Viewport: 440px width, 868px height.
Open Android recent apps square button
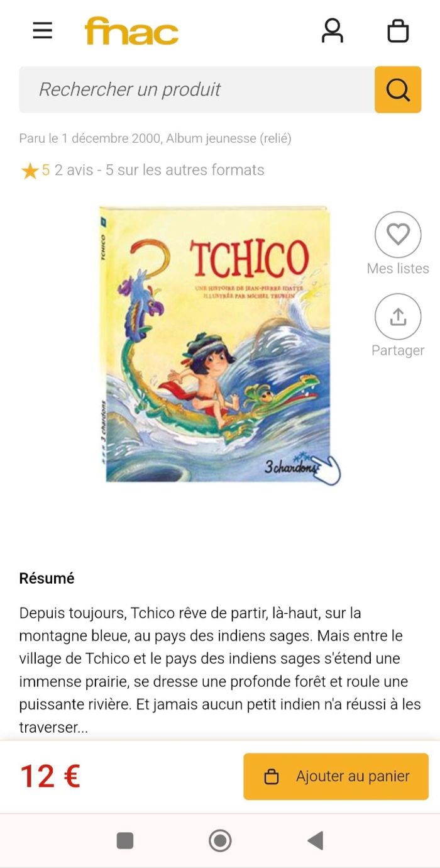[125, 840]
